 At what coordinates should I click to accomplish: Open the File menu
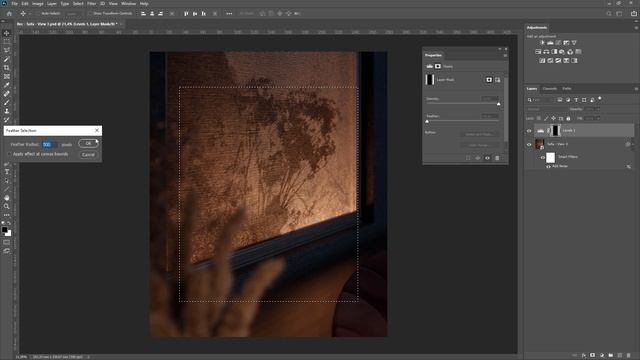(x=15, y=4)
